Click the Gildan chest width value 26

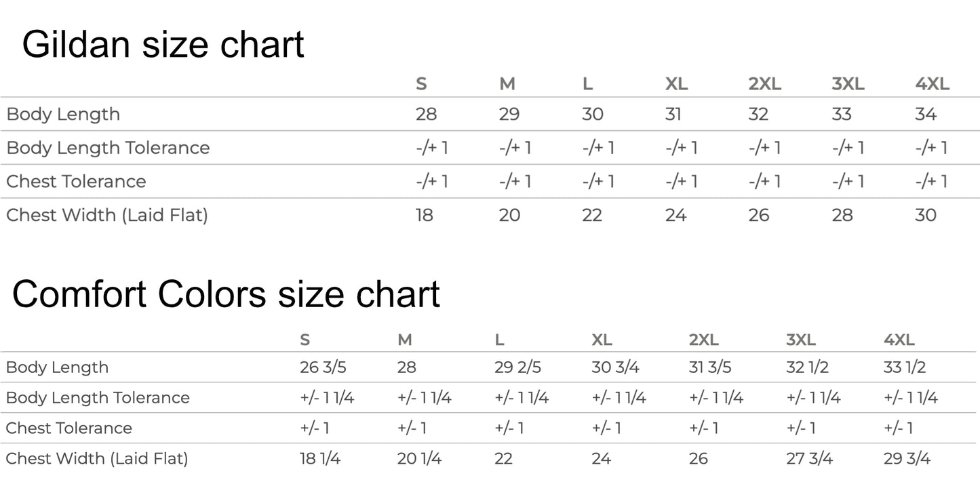coord(759,215)
